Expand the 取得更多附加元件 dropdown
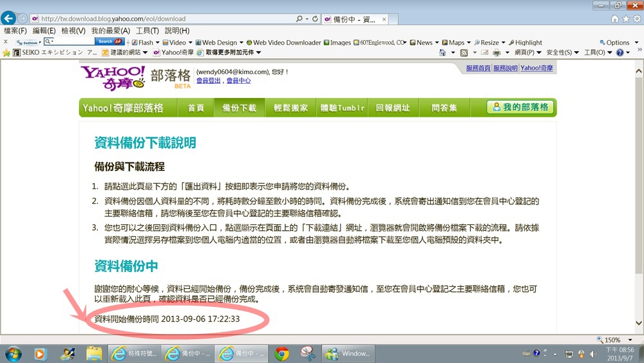 [258, 52]
